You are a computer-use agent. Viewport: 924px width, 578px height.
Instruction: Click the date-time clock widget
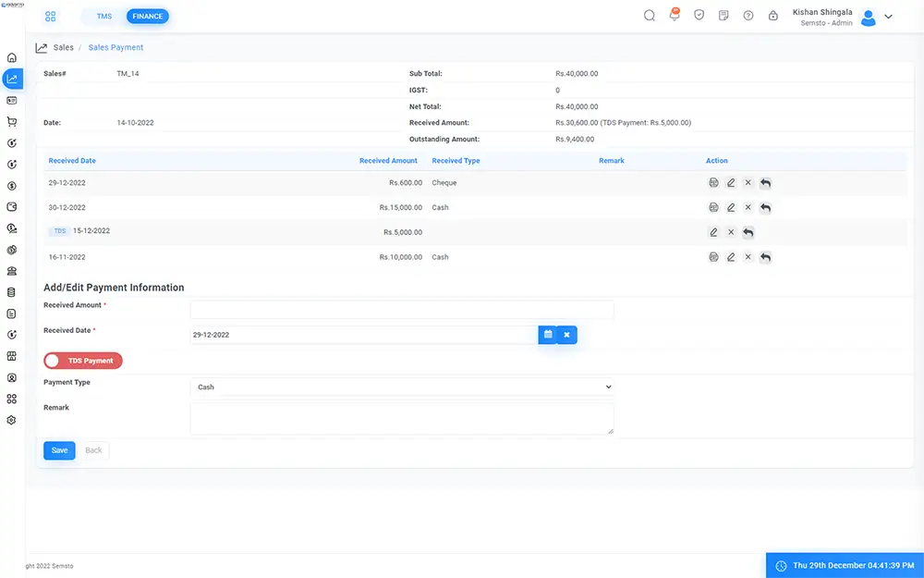[x=845, y=565]
